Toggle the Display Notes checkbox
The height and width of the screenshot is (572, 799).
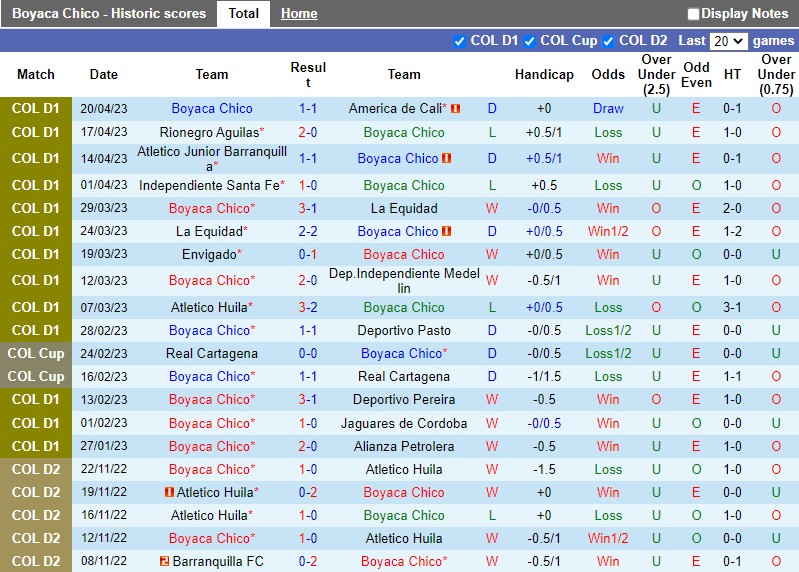pyautogui.click(x=693, y=14)
